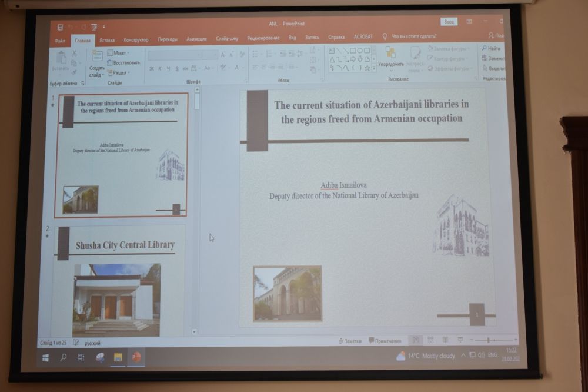The height and width of the screenshot is (392, 588).
Task: Switch to slide sorter view icon
Action: [x=430, y=340]
